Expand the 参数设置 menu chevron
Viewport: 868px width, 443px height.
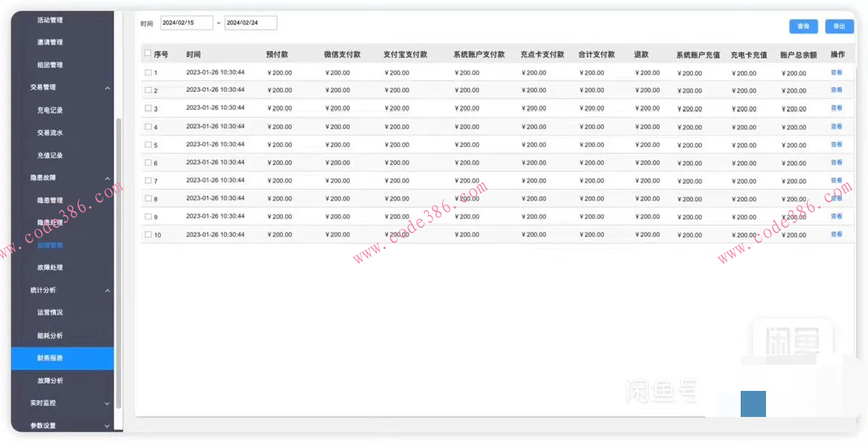(108, 426)
